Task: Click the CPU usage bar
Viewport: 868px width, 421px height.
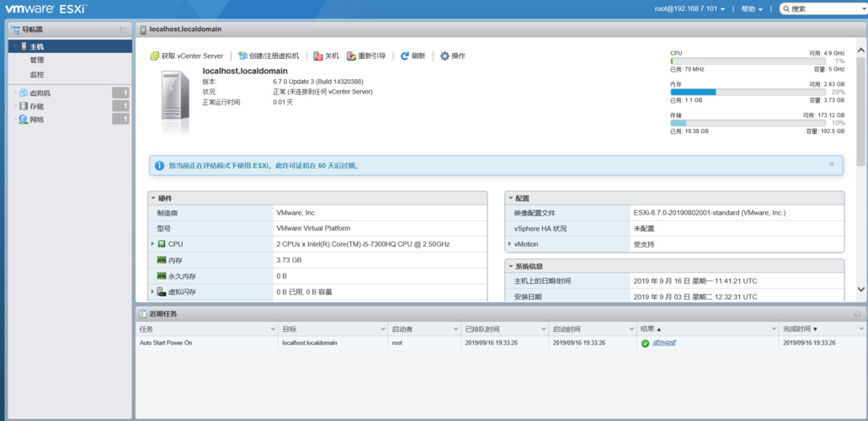Action: [x=748, y=61]
